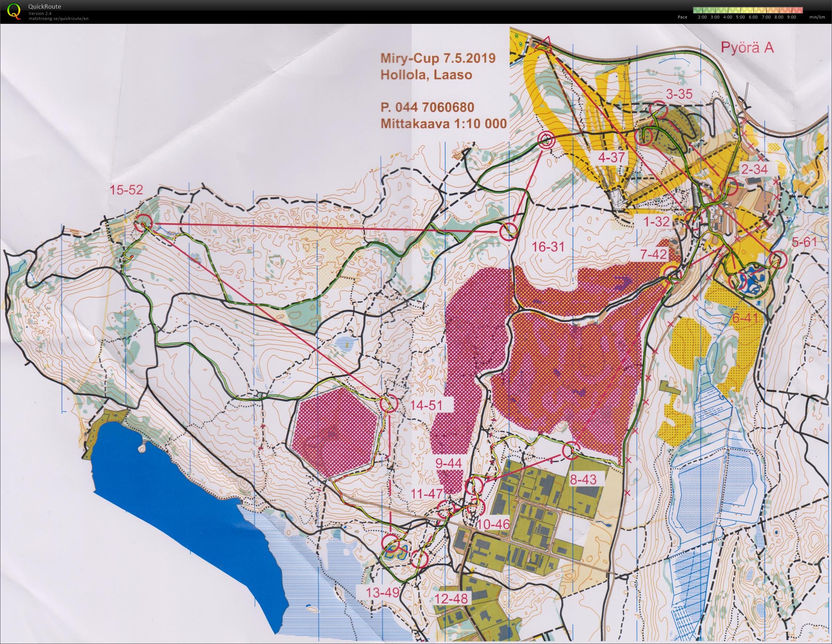
Task: Click the Version 2.4 text
Action: tap(40, 13)
